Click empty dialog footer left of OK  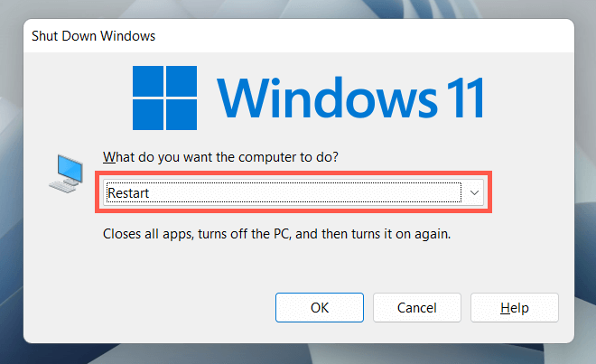[x=144, y=307]
